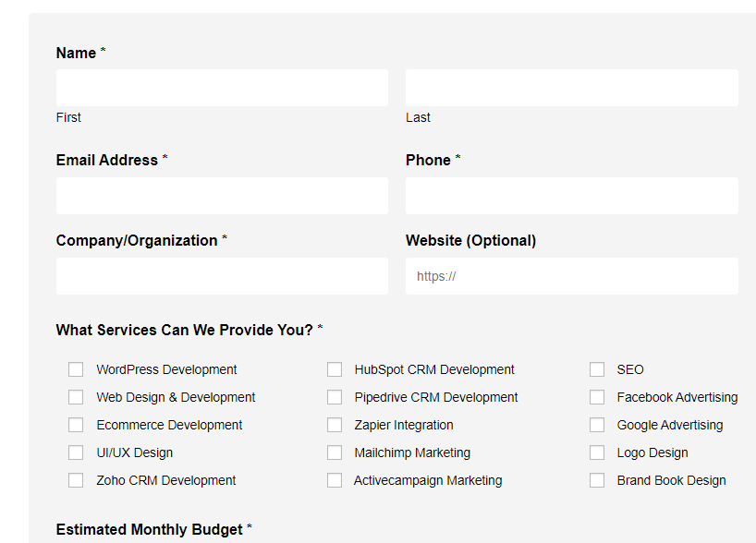Screen dimensions: 756x543
Task: Click the Phone number field
Action: 571,195
